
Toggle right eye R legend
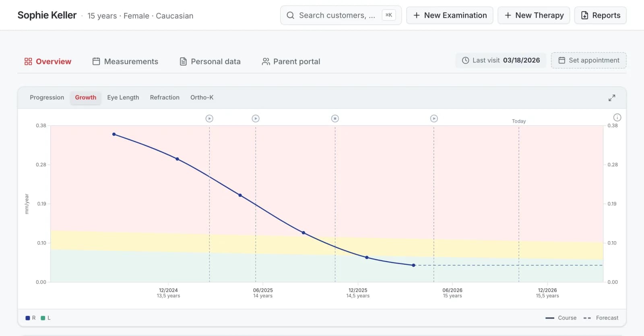[31, 318]
